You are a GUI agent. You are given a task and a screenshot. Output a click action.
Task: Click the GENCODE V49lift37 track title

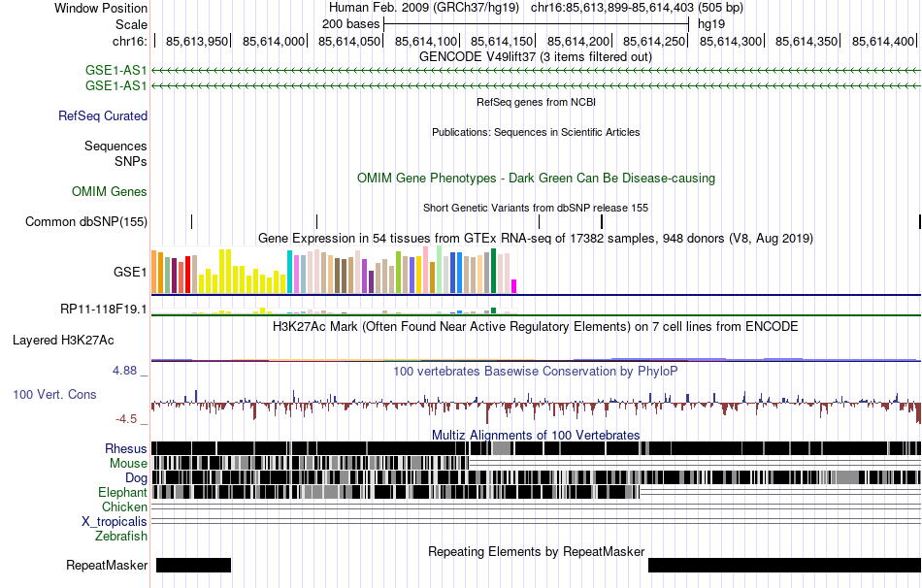pos(535,57)
